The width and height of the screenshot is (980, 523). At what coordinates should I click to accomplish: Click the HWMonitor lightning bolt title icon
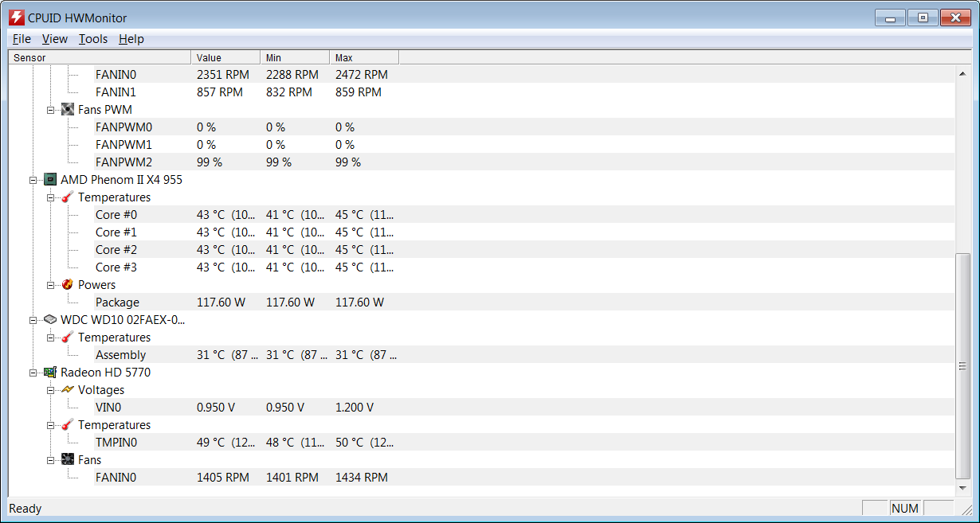(16, 18)
